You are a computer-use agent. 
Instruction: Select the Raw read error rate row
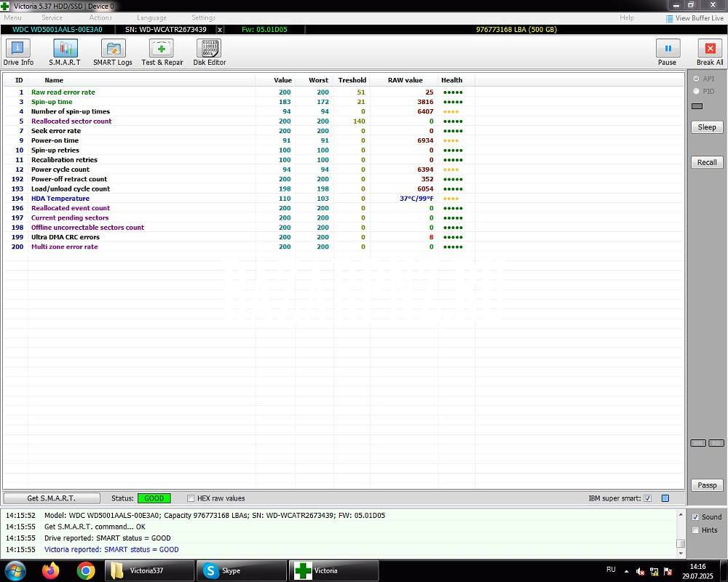[239, 92]
